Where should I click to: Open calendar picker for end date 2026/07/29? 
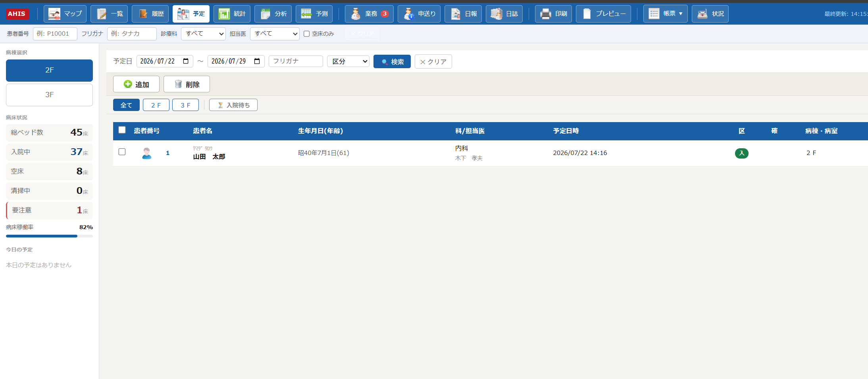257,61
